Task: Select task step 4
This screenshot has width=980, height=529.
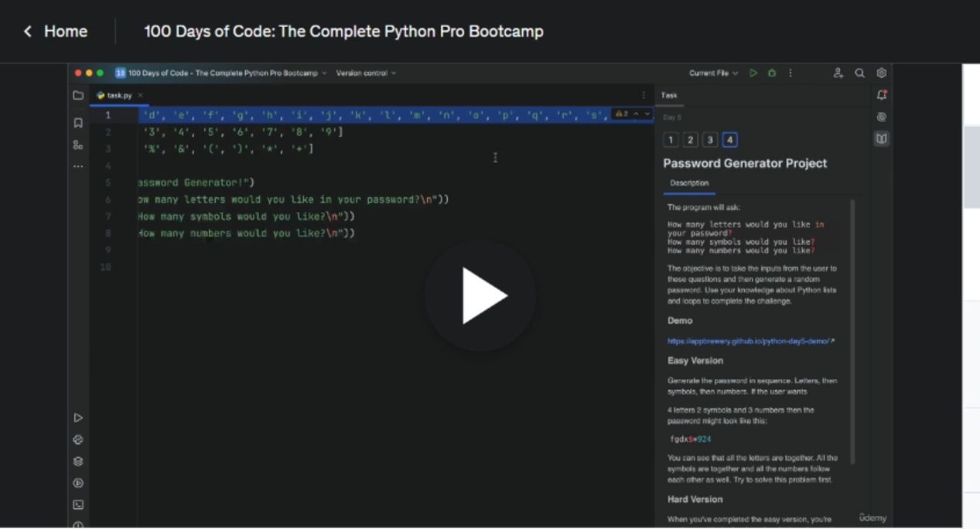Action: click(x=729, y=140)
